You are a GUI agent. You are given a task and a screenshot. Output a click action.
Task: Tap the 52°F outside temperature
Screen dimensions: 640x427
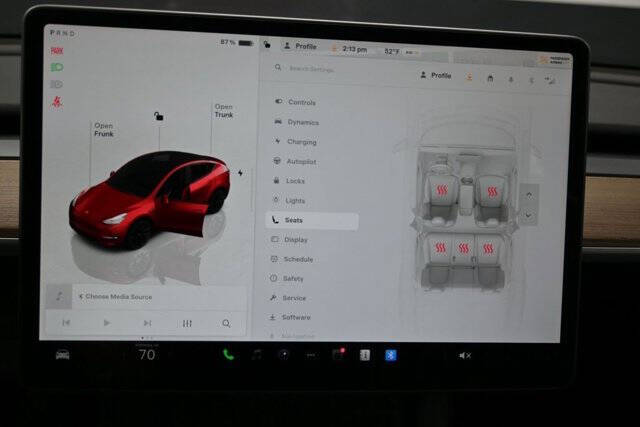tap(391, 51)
